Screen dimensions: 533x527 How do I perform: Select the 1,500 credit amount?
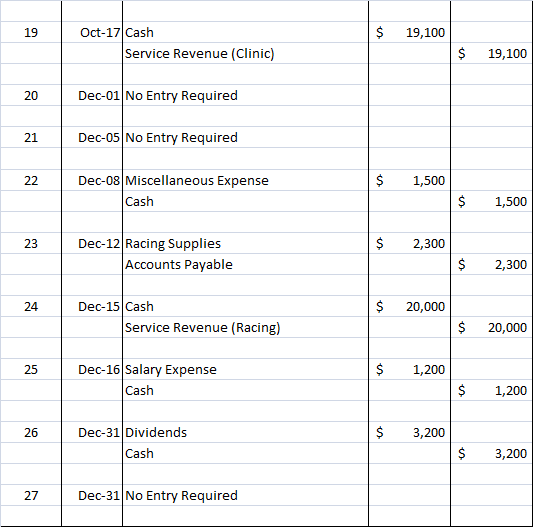tap(492, 201)
